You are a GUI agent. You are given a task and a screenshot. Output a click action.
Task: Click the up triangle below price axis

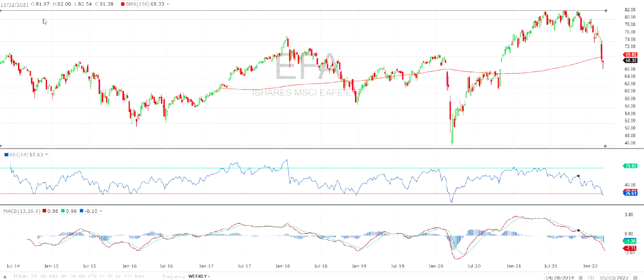pyautogui.click(x=606, y=146)
